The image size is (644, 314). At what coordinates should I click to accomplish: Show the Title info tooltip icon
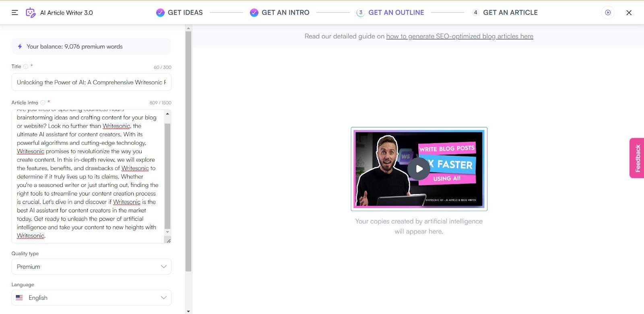coord(26,67)
